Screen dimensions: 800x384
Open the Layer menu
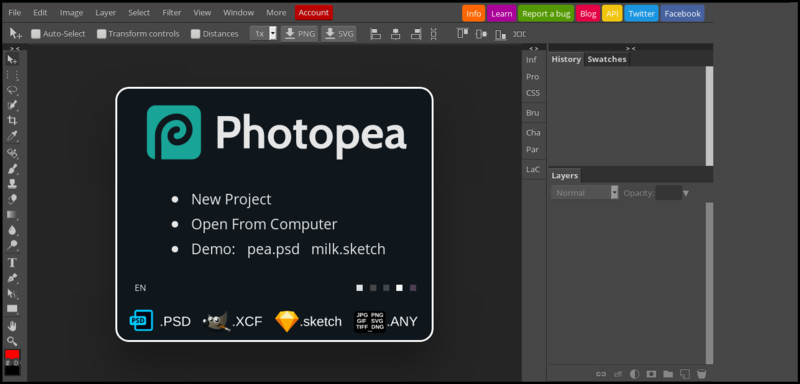click(x=106, y=13)
